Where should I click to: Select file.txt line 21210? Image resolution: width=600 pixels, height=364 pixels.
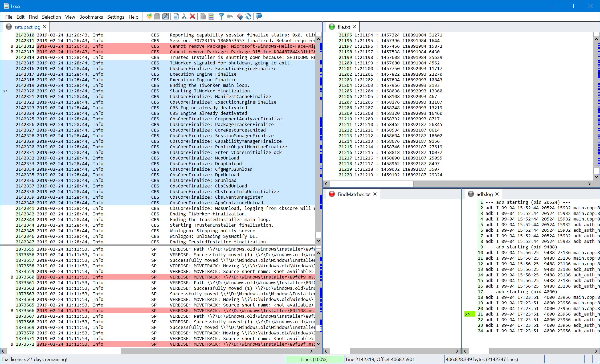click(x=458, y=119)
